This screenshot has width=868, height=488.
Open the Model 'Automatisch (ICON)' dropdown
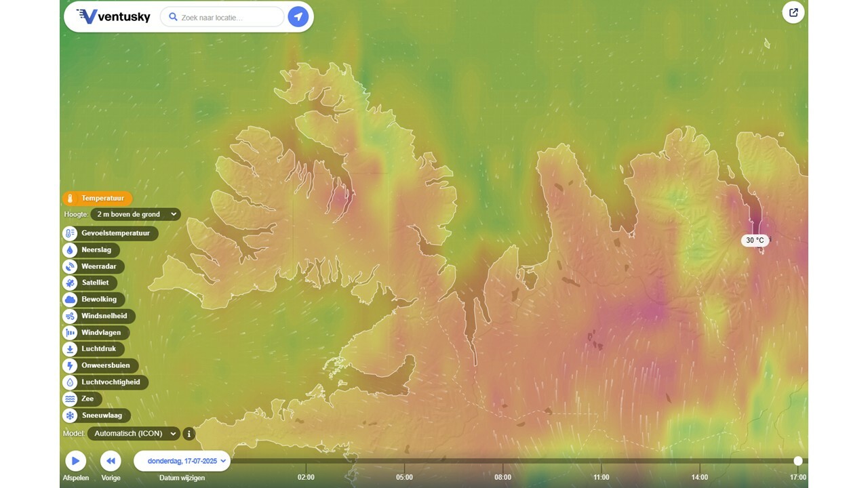tap(134, 434)
